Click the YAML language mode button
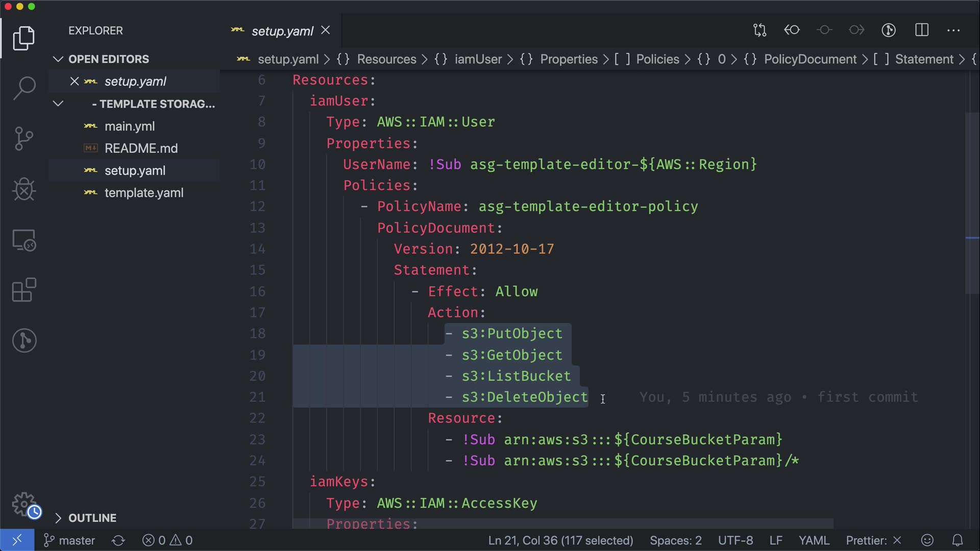The image size is (980, 551). [814, 540]
